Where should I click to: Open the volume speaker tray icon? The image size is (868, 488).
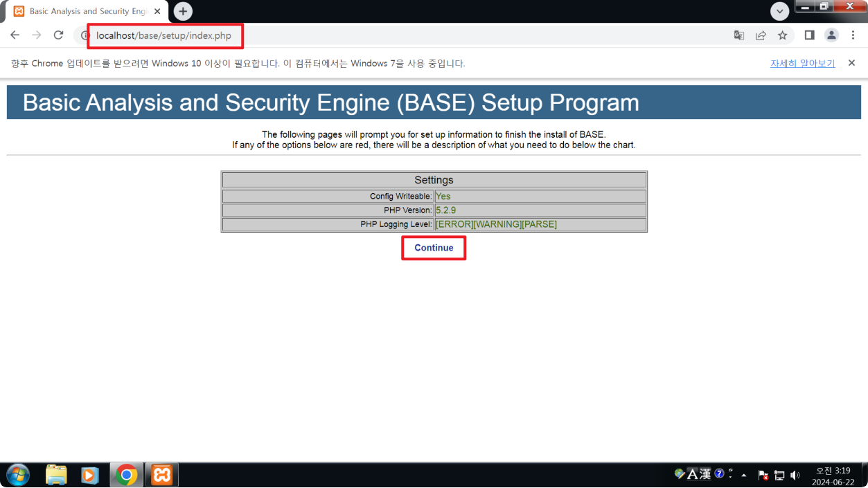click(x=795, y=476)
